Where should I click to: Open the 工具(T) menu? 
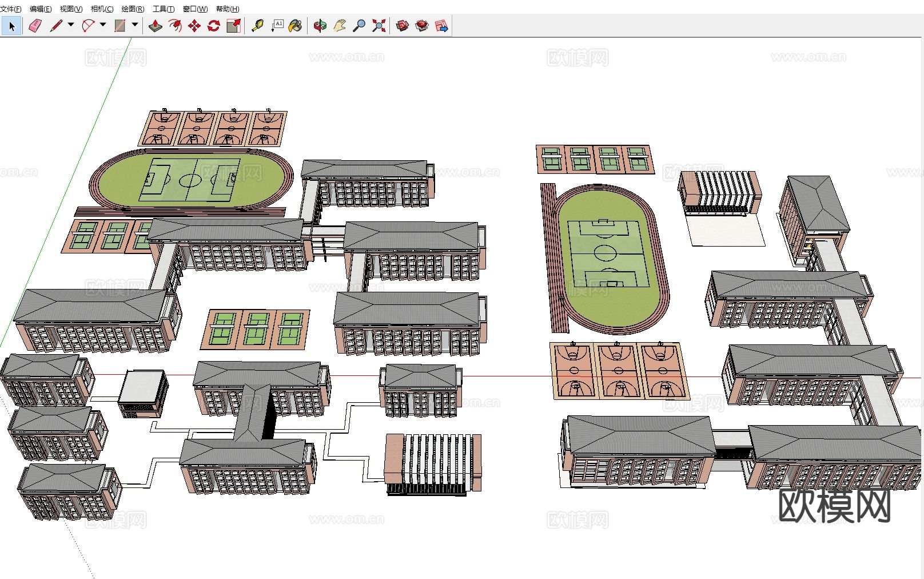pyautogui.click(x=164, y=9)
